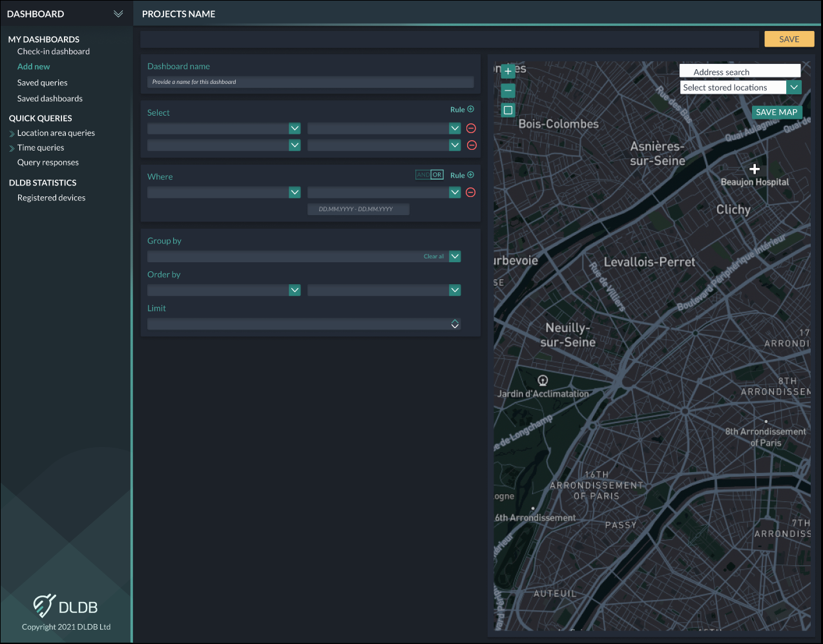Click the Beaujon Hospital map marker

tap(755, 169)
